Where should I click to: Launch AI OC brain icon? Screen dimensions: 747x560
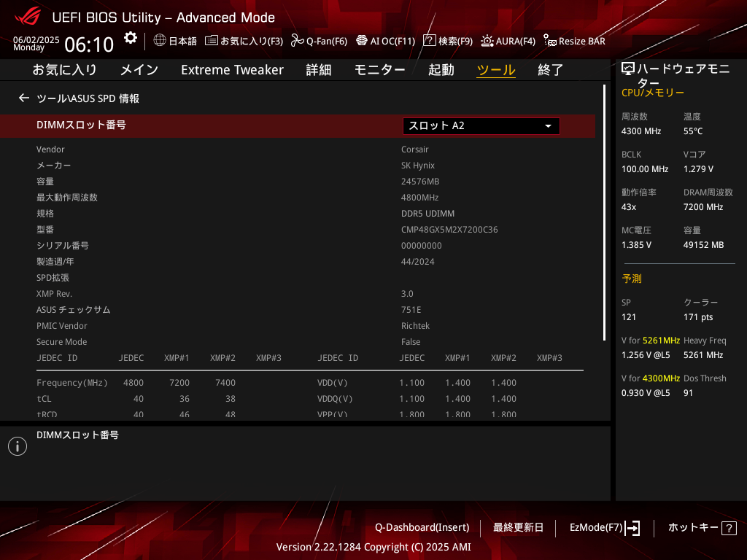[x=362, y=41]
